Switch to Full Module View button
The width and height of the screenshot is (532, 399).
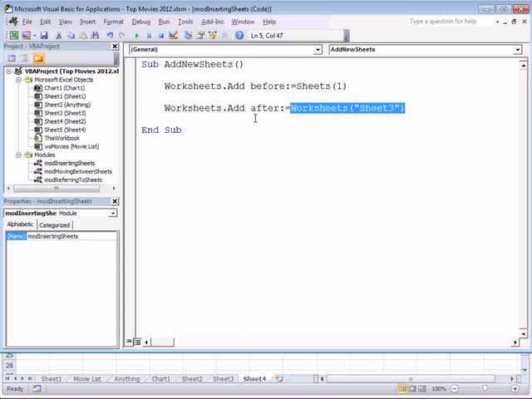pyautogui.click(x=137, y=342)
